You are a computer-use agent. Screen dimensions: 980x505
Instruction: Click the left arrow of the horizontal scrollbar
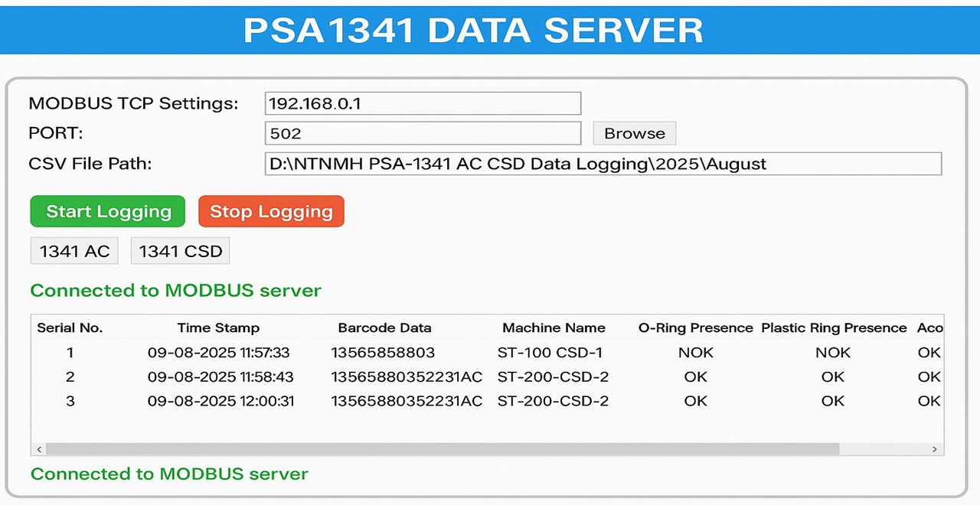tap(39, 449)
